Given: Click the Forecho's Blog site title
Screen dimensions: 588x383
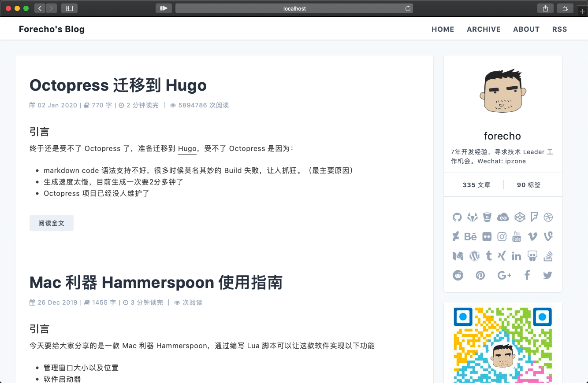Looking at the screenshot, I should click(52, 29).
